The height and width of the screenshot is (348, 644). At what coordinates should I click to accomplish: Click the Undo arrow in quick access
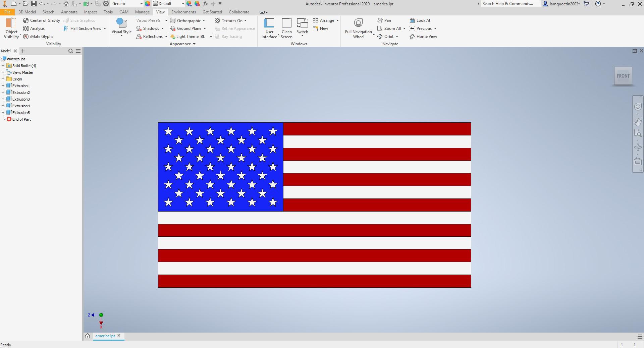coord(42,4)
